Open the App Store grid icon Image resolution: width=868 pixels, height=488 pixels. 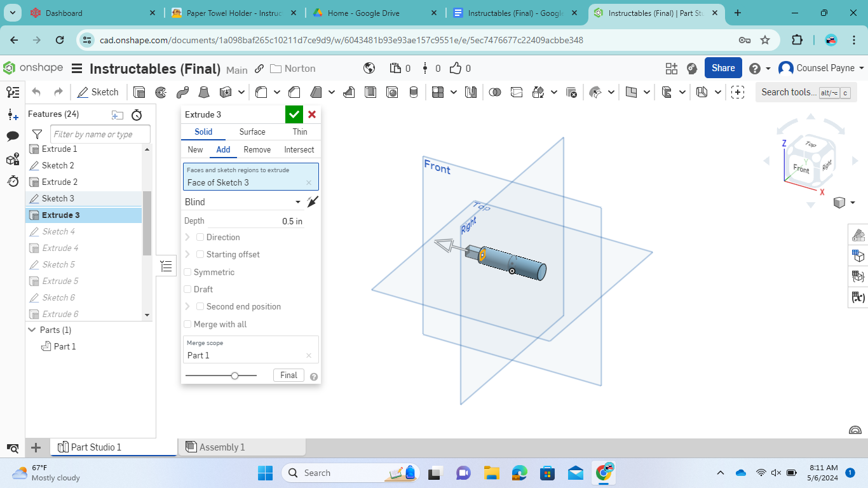coord(672,69)
